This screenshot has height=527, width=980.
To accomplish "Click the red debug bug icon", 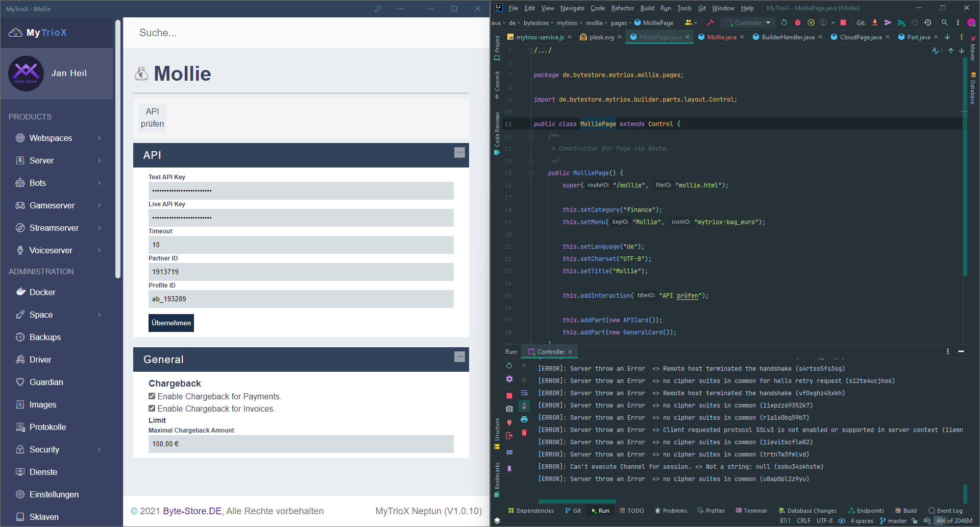I will [x=797, y=22].
